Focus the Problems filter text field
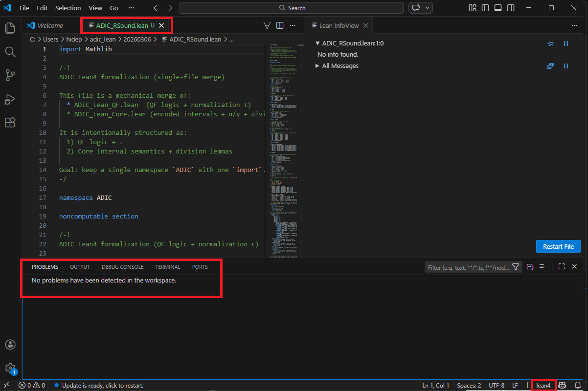Screen dimensions: 588x391 tap(468, 267)
